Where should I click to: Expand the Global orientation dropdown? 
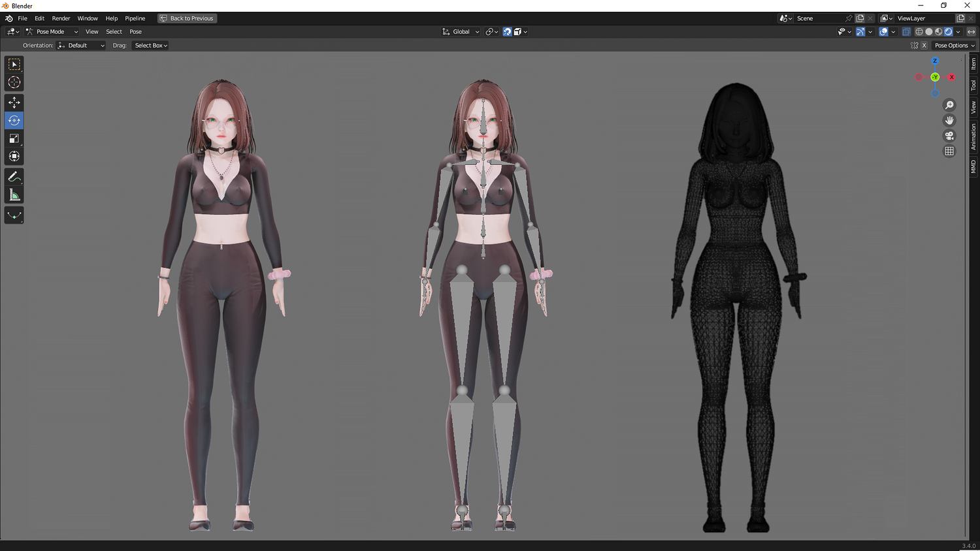pos(461,31)
